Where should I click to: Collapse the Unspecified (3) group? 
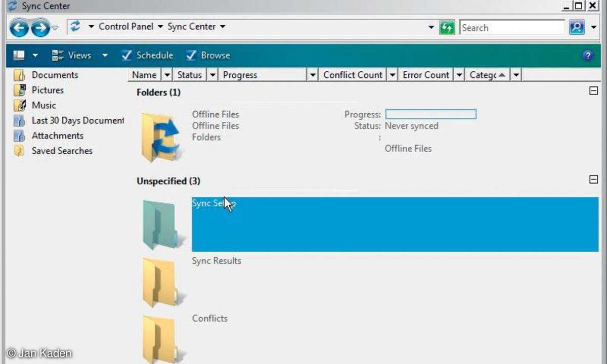(594, 179)
